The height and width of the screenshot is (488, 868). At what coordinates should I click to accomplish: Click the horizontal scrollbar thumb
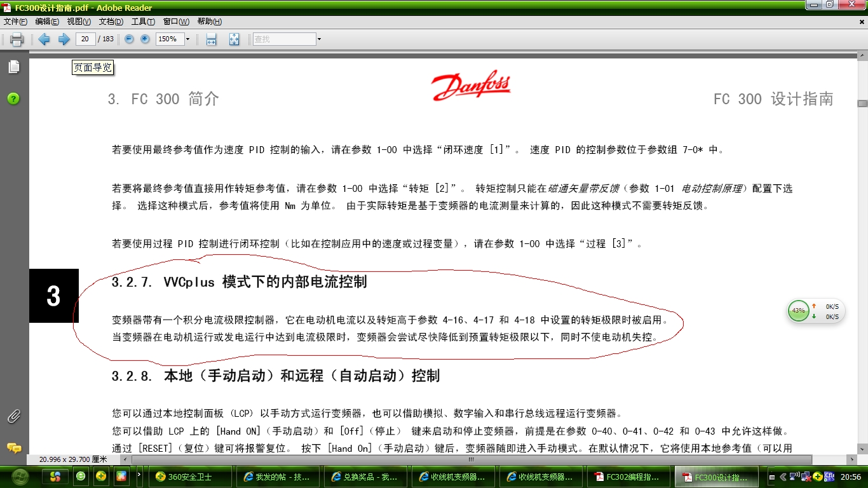point(470,459)
